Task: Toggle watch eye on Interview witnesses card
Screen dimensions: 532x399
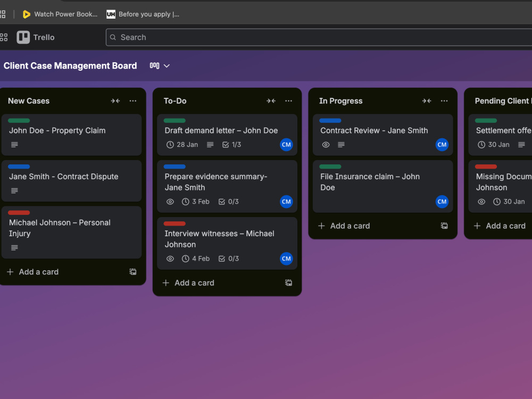Action: pyautogui.click(x=170, y=259)
